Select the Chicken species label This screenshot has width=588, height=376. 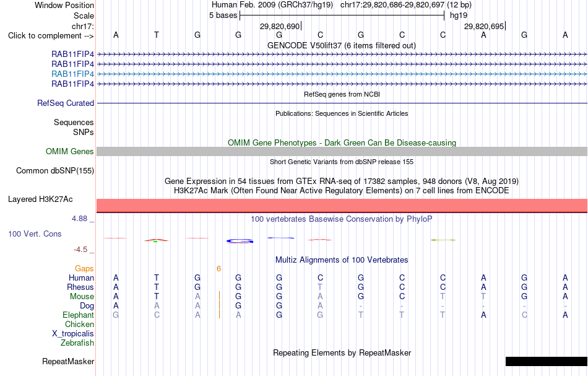click(x=79, y=324)
